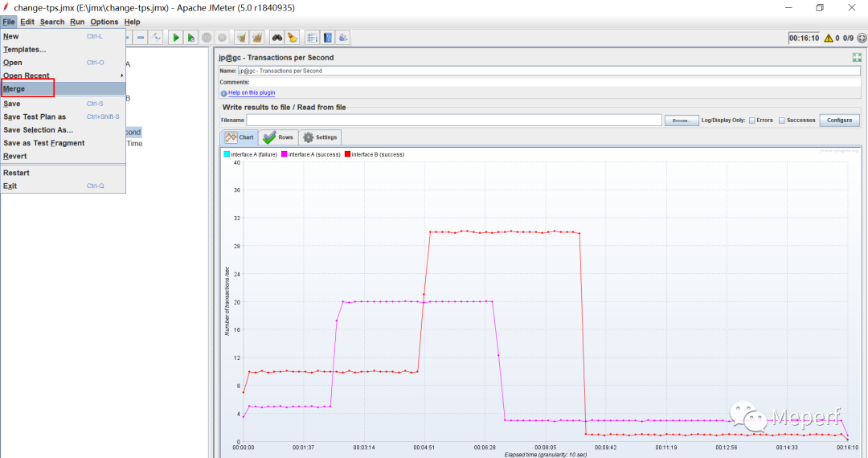The width and height of the screenshot is (868, 458).
Task: Choose Save Test Plan as
Action: (63, 117)
